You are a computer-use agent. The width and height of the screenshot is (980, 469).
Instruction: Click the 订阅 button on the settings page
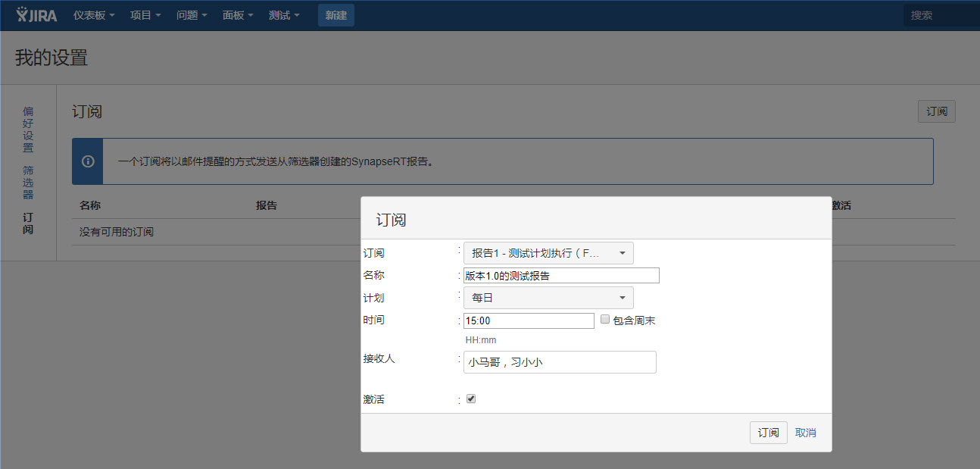point(937,111)
